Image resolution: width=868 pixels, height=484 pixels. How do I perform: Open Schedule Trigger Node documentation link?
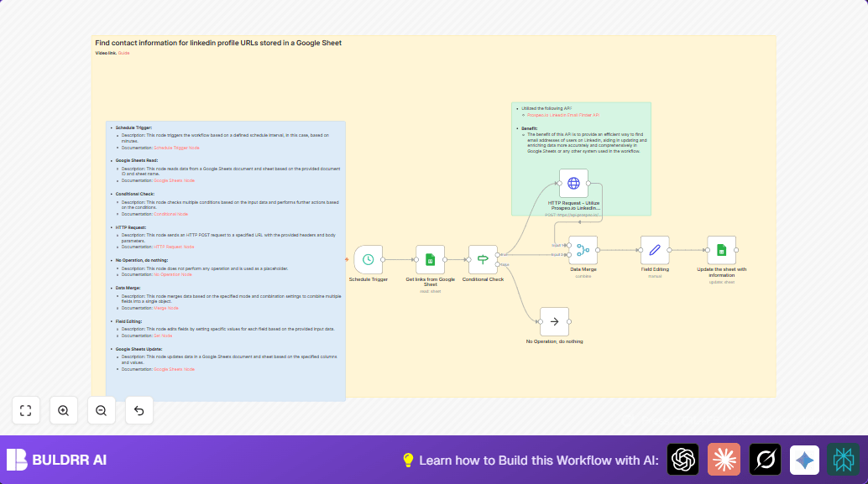pyautogui.click(x=176, y=148)
